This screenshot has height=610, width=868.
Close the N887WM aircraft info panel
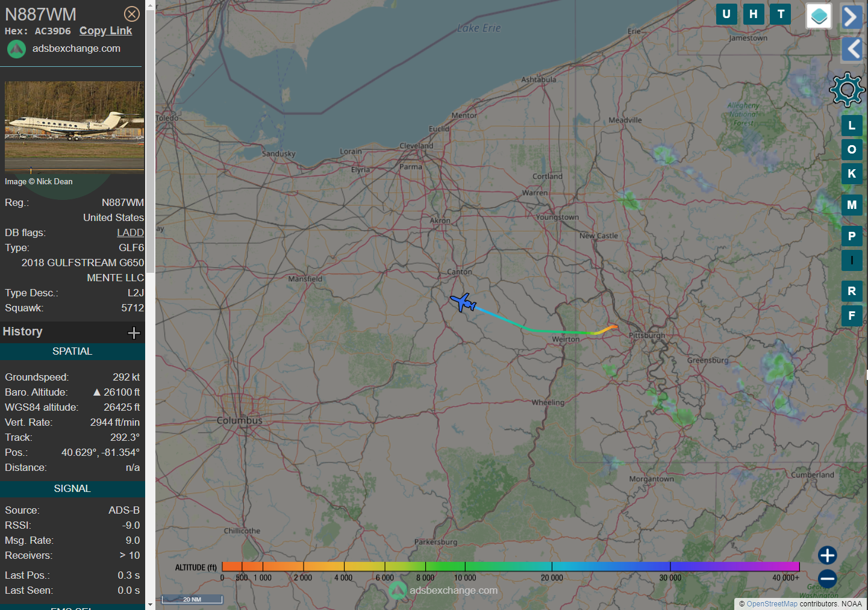pos(132,14)
